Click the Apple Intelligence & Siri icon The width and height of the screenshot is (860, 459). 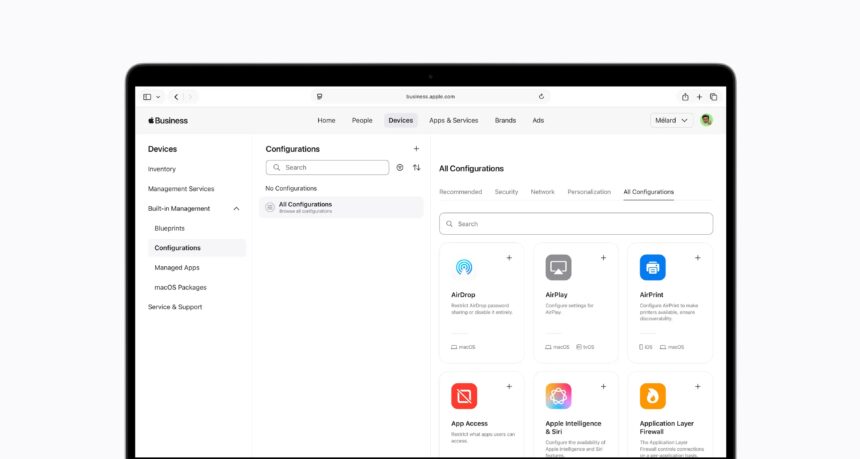click(x=558, y=396)
